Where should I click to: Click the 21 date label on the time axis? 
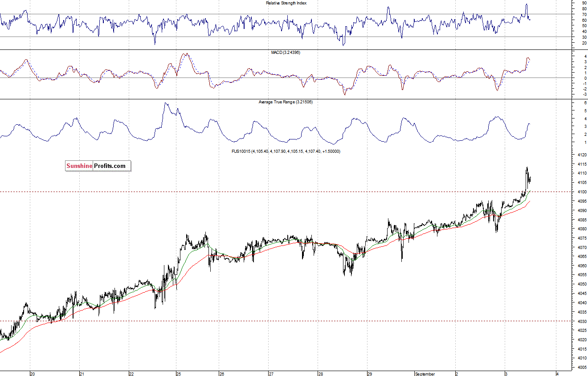(x=82, y=374)
